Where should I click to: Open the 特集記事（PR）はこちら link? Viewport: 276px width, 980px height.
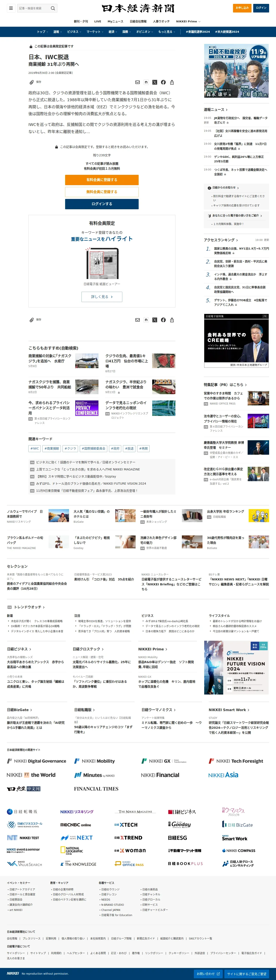[225, 385]
